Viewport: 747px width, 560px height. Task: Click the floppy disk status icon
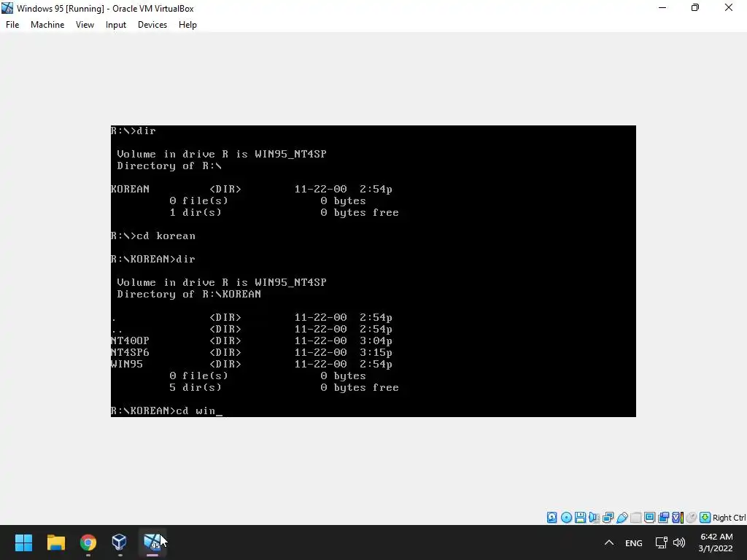click(580, 518)
